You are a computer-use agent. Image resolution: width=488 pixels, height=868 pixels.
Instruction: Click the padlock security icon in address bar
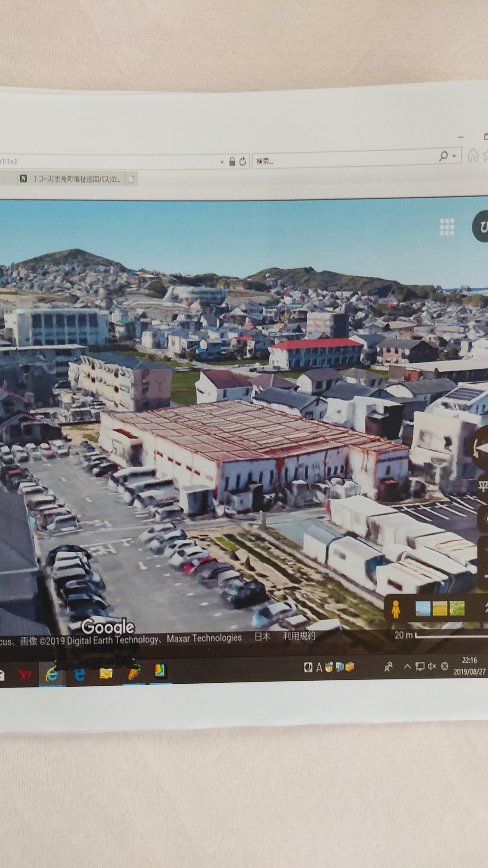(232, 161)
